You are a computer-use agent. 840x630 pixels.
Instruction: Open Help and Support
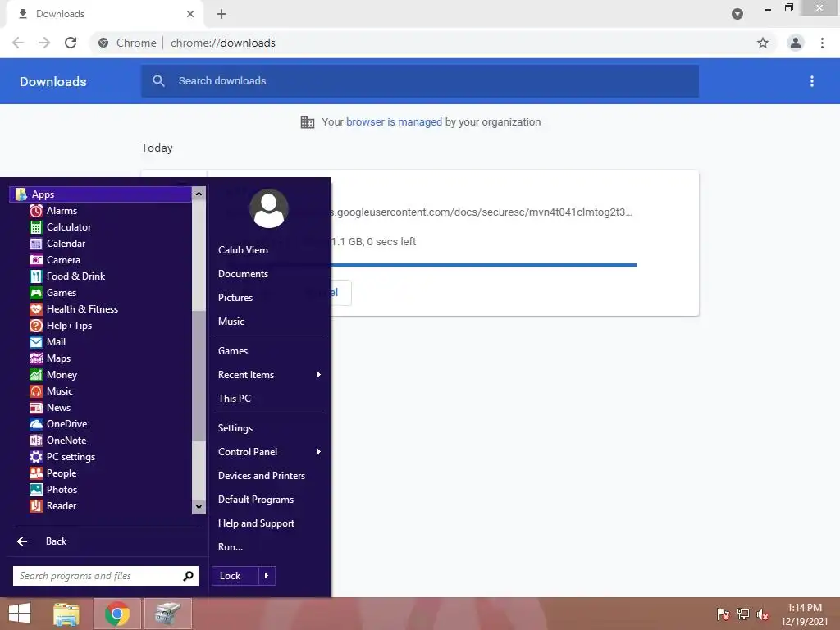coord(256,523)
